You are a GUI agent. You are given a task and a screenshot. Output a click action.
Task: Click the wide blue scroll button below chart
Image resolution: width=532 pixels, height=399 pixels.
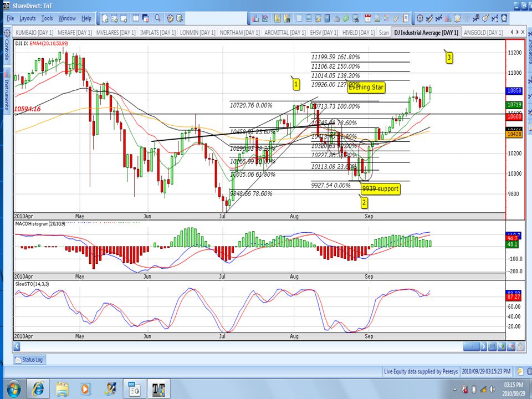tap(471, 347)
